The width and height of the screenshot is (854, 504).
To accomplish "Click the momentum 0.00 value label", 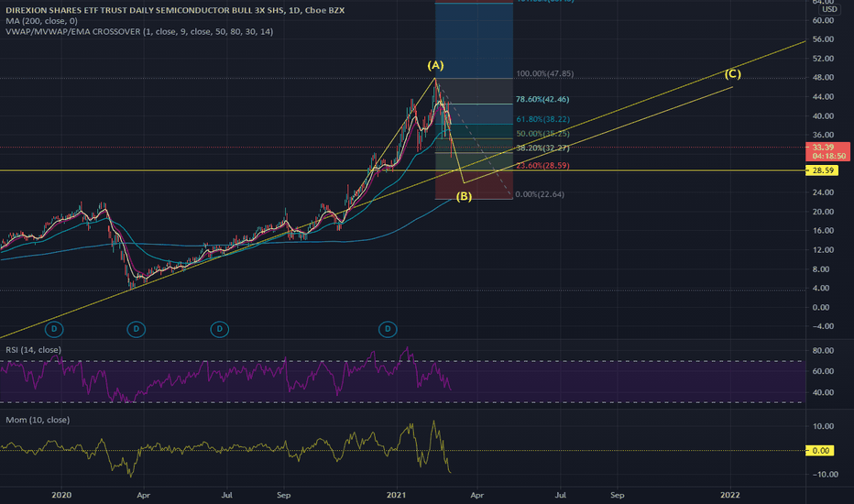I will (820, 451).
